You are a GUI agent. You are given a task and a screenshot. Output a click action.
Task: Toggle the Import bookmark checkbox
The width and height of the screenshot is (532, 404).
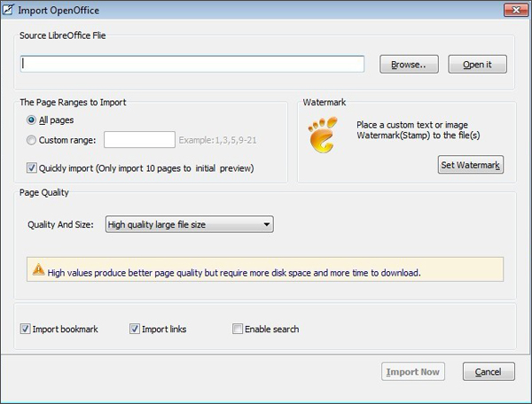point(25,329)
